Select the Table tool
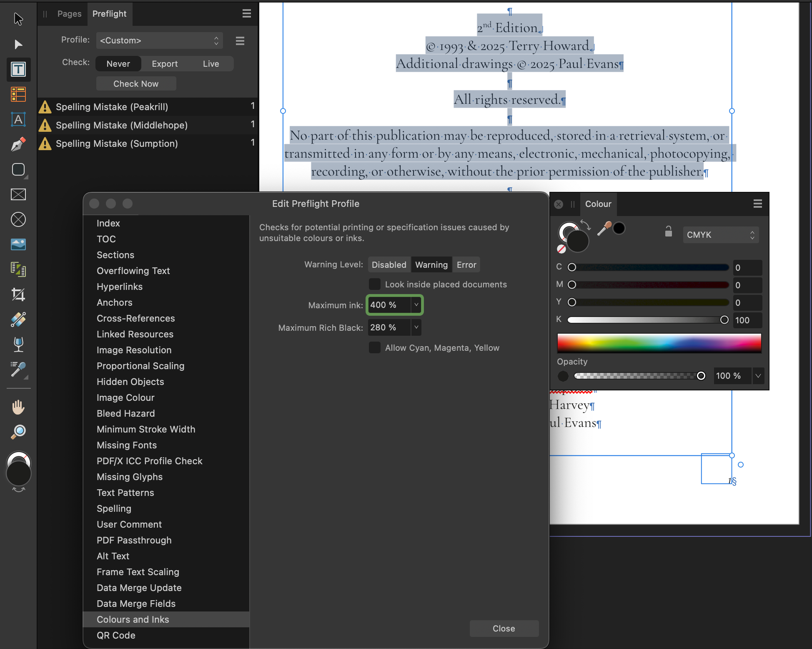 tap(18, 94)
